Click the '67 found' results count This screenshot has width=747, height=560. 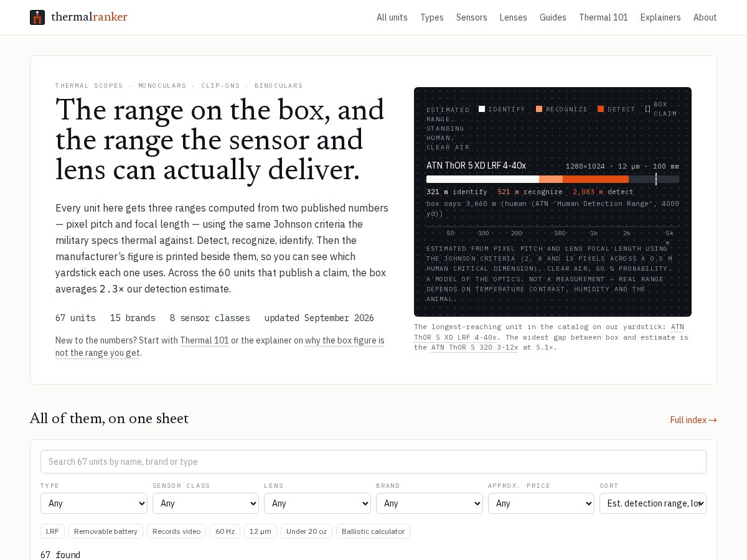[x=60, y=554]
